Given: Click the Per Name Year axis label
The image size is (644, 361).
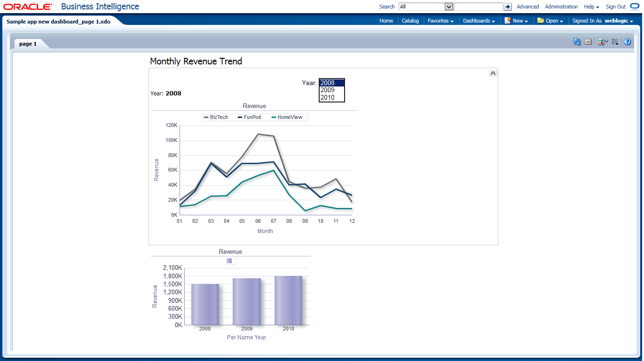Looking at the screenshot, I should pyautogui.click(x=246, y=337).
